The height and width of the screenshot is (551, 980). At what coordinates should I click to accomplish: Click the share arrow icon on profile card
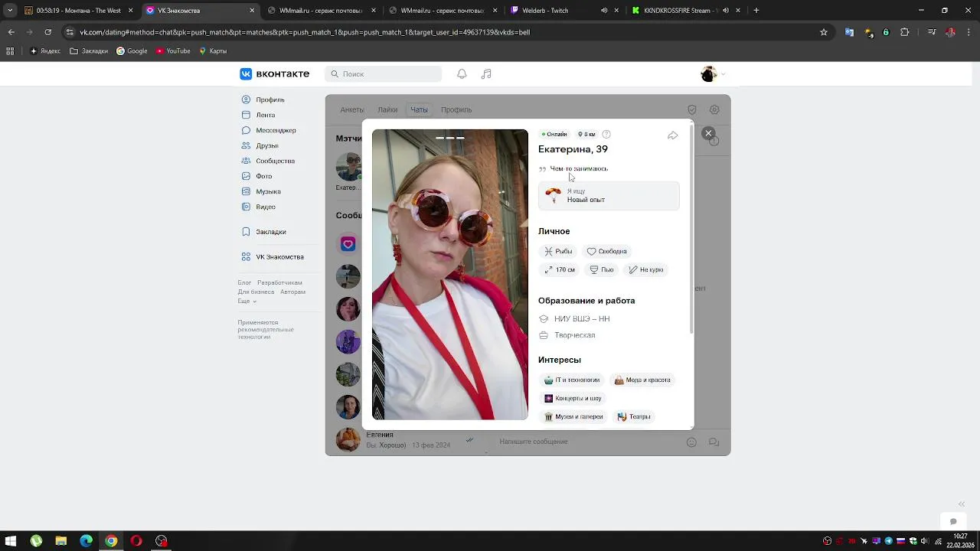click(x=672, y=135)
